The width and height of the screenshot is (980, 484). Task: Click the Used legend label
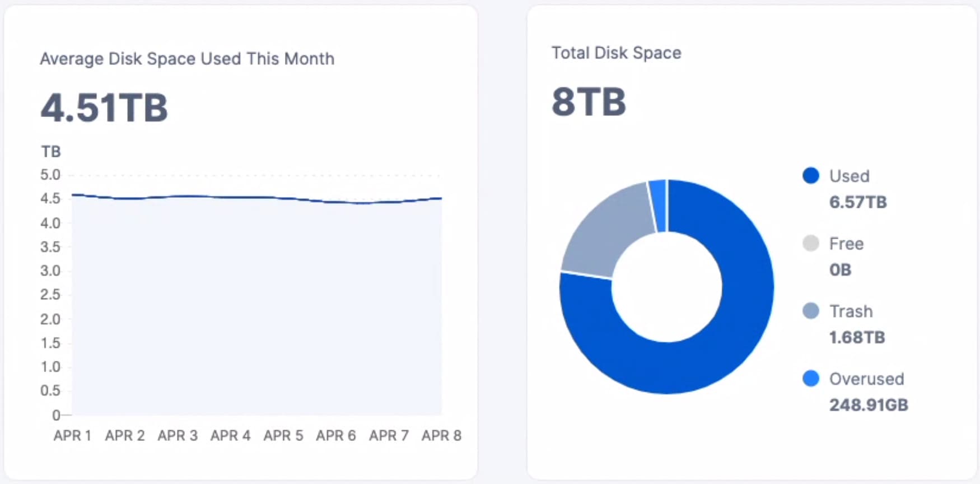coord(849,176)
